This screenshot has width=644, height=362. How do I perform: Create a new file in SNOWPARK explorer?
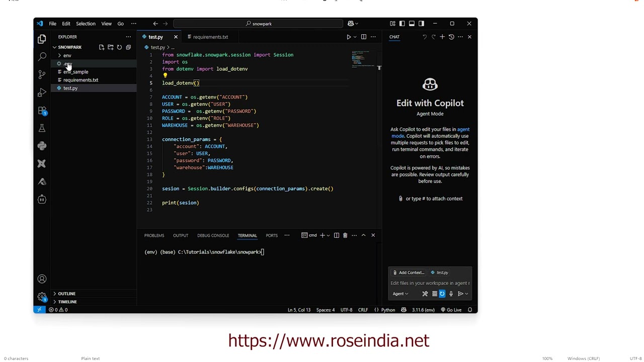coord(101,47)
